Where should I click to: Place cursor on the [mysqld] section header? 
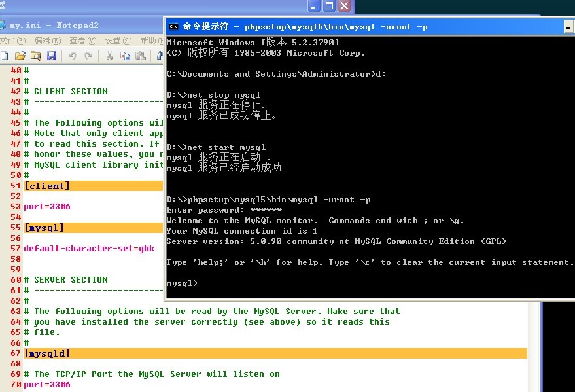(275, 353)
